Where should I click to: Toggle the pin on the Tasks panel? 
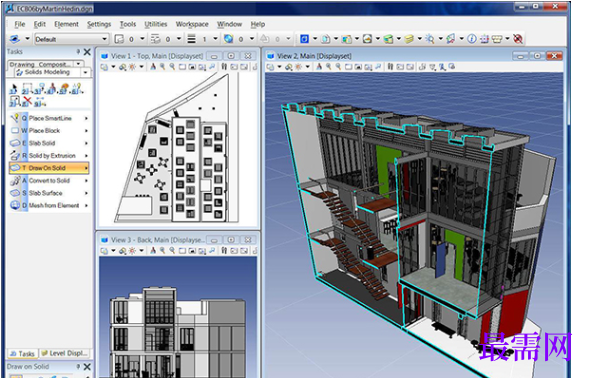[78, 52]
